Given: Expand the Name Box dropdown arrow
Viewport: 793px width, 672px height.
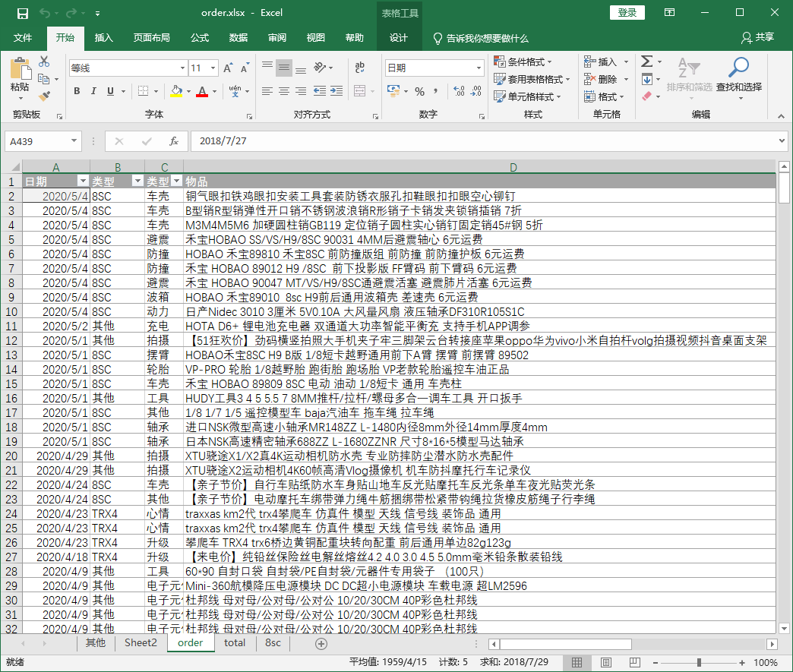Looking at the screenshot, I should tap(74, 141).
